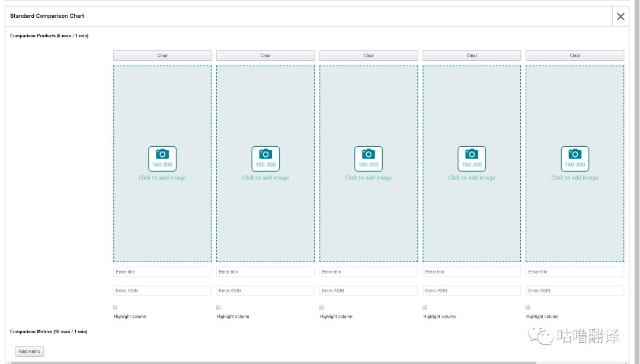
Task: Focus the first column Enter ASIN field
Action: click(x=162, y=291)
